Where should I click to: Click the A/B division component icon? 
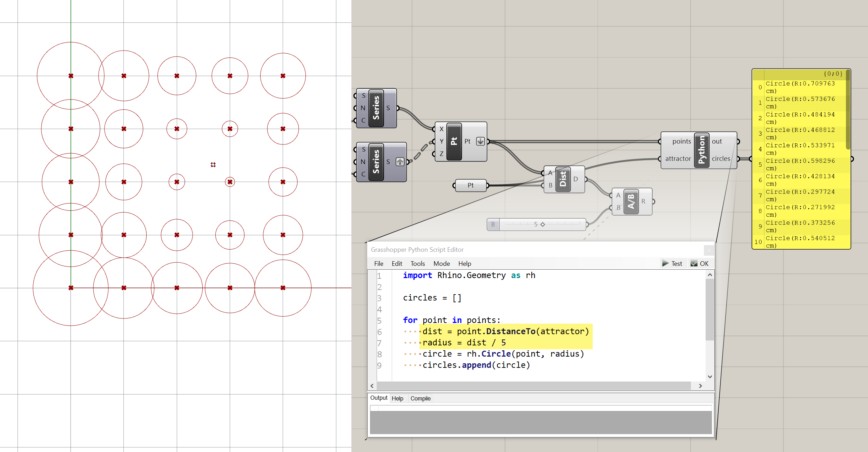(631, 201)
